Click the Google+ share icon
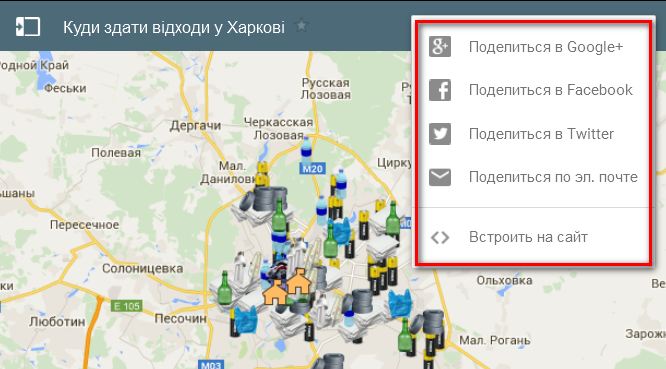This screenshot has width=666, height=369. (x=440, y=47)
